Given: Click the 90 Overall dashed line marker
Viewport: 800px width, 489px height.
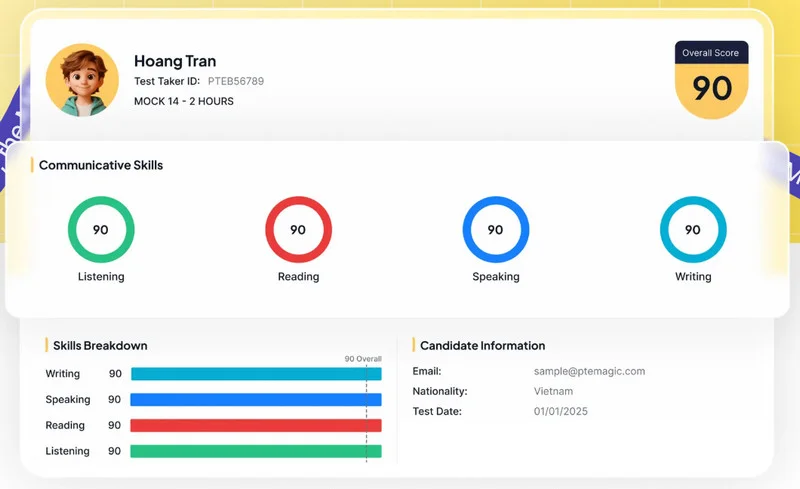Looking at the screenshot, I should (x=366, y=410).
